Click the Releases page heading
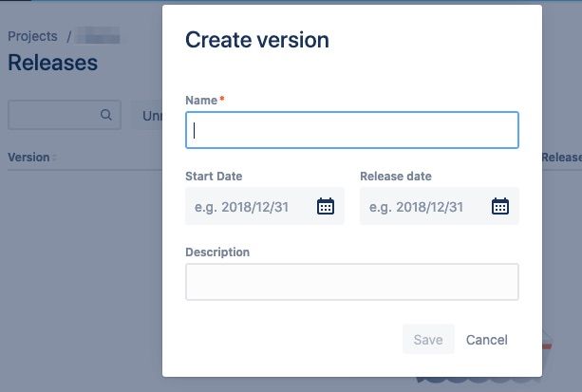The height and width of the screenshot is (392, 582). [x=53, y=63]
